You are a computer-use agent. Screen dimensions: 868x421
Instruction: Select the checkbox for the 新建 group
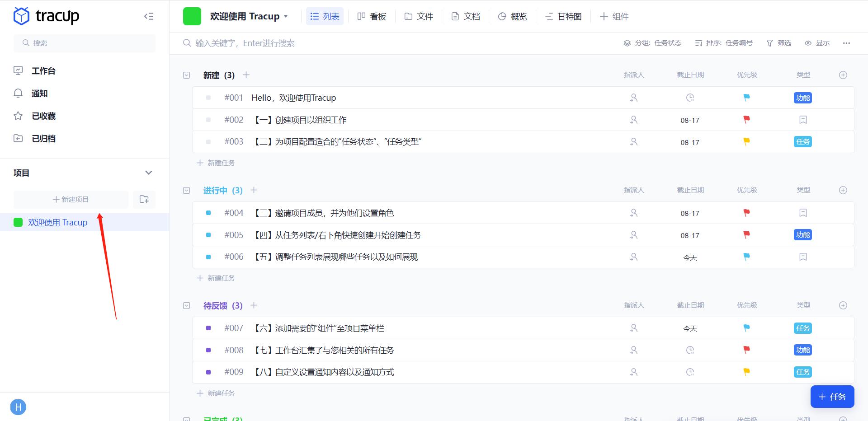pos(186,75)
